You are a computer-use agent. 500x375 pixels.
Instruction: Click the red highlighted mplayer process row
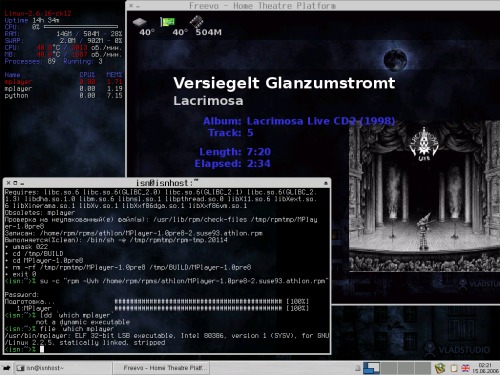point(63,82)
